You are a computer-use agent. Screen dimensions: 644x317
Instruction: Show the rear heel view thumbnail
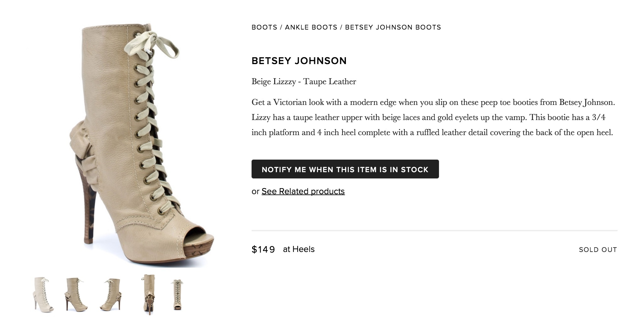pos(149,294)
